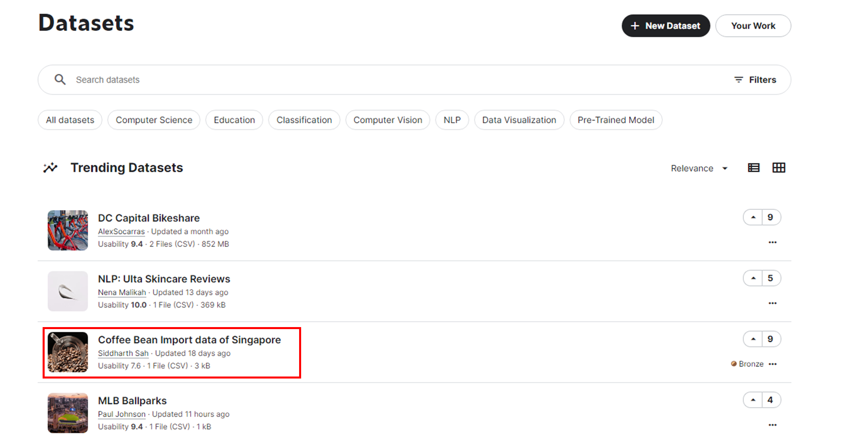Upvote the Coffee Bean Import dataset
The image size is (868, 440).
click(x=753, y=339)
